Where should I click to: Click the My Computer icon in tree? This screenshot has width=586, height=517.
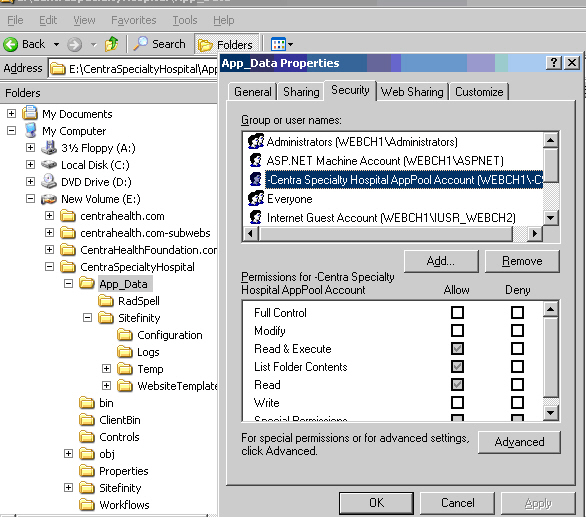point(30,130)
